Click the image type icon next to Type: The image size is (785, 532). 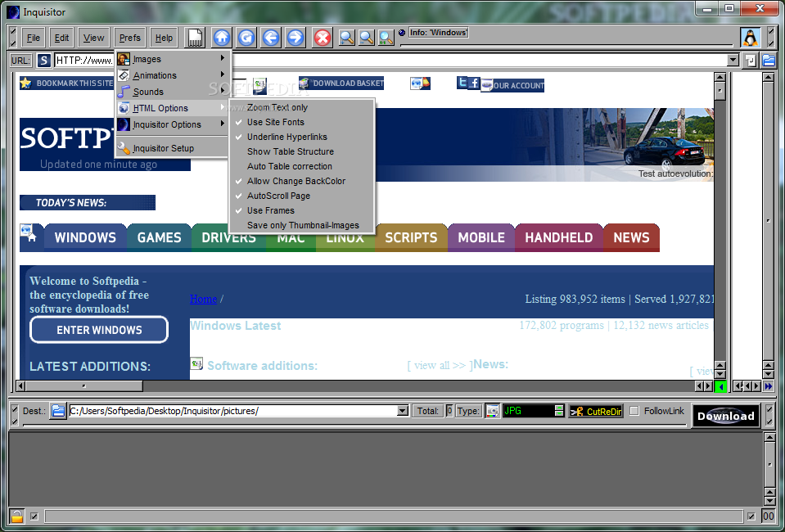(x=492, y=411)
